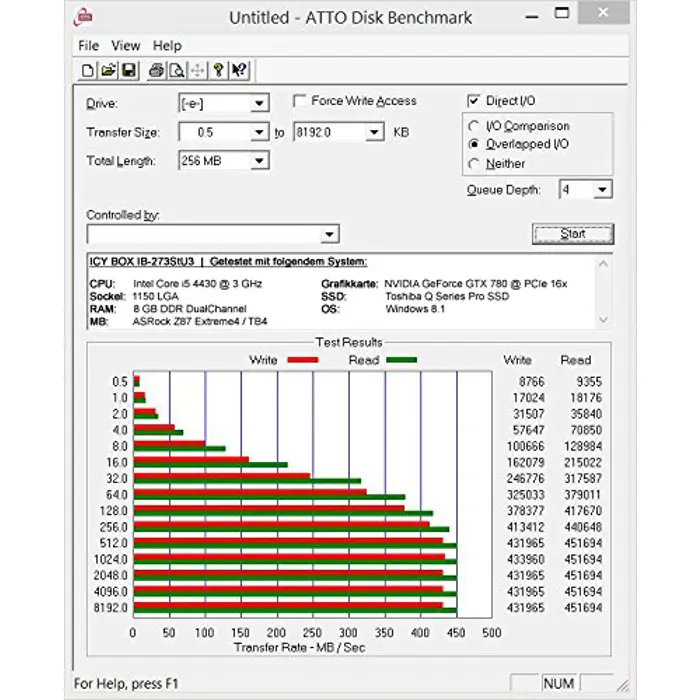Activate the context help pointer icon
Image resolution: width=700 pixels, height=700 pixels.
click(x=239, y=70)
